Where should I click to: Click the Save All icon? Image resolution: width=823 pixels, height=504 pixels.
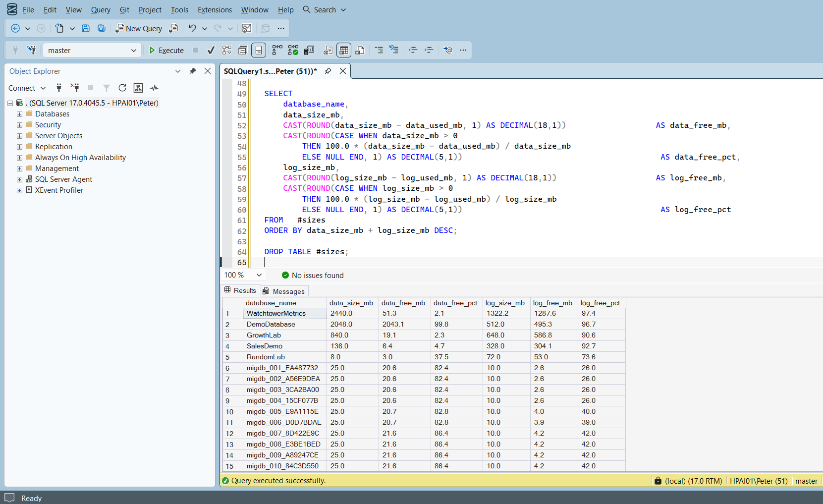point(102,28)
